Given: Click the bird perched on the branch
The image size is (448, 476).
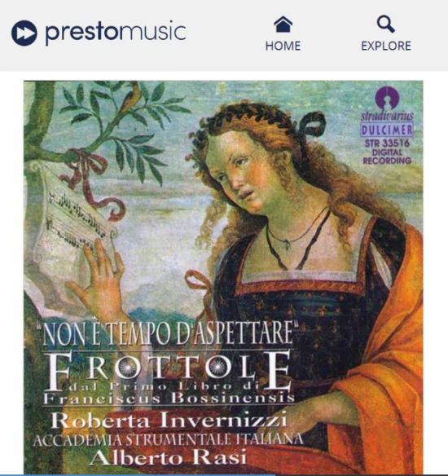Looking at the screenshot, I should (x=131, y=96).
